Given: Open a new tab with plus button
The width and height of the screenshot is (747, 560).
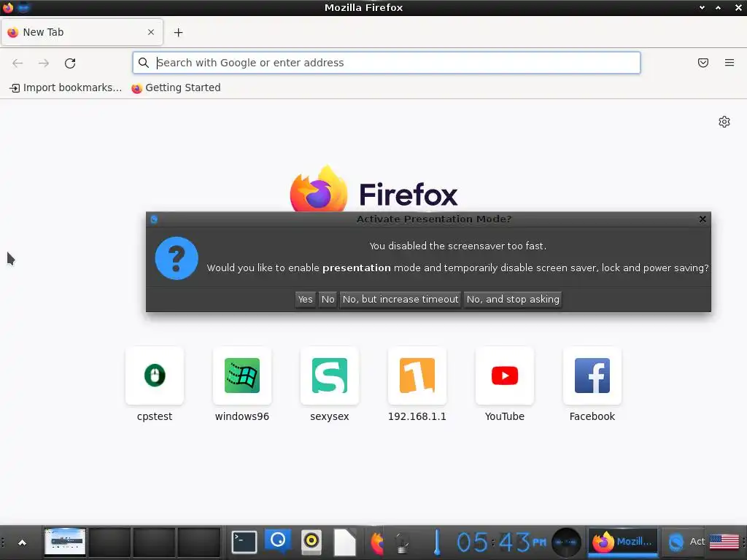Looking at the screenshot, I should pos(178,32).
